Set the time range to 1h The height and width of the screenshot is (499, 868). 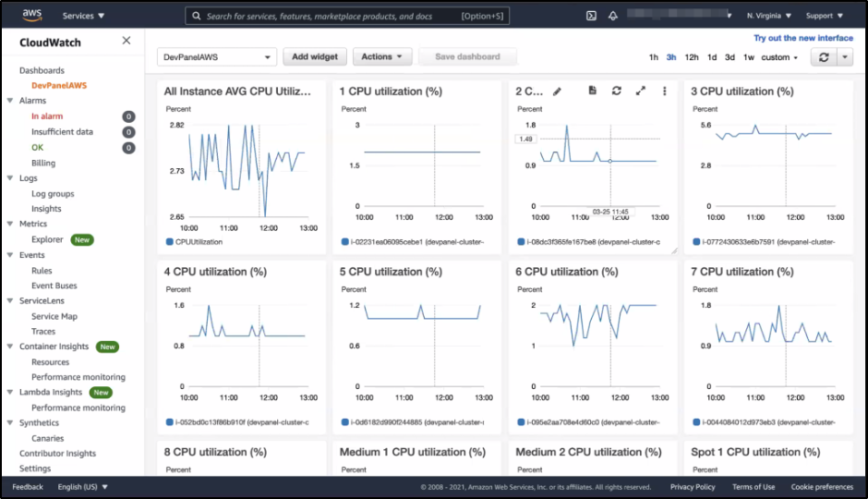pos(653,57)
